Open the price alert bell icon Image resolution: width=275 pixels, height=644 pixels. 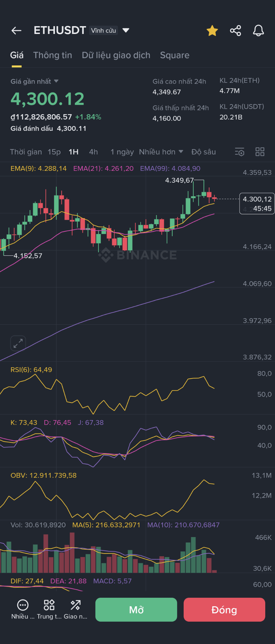(258, 31)
